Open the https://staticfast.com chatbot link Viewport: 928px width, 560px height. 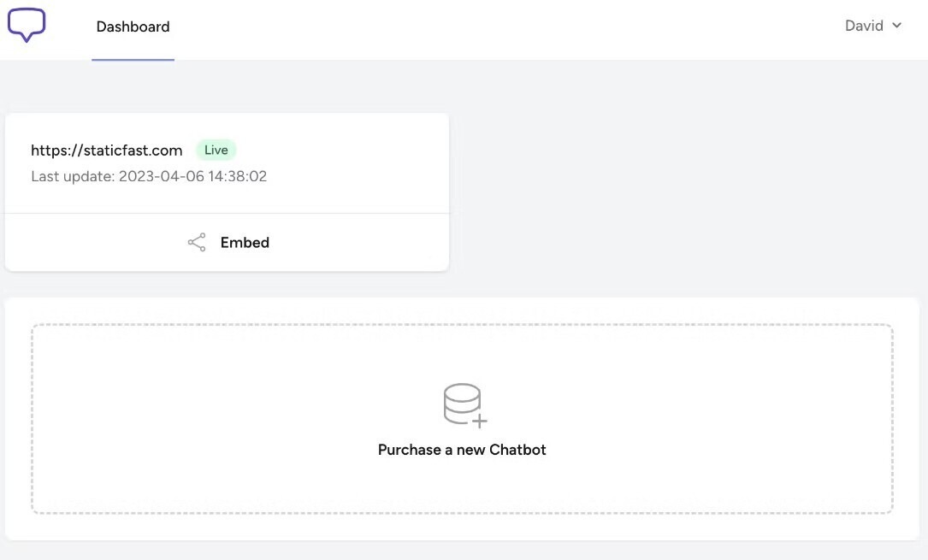tap(107, 150)
